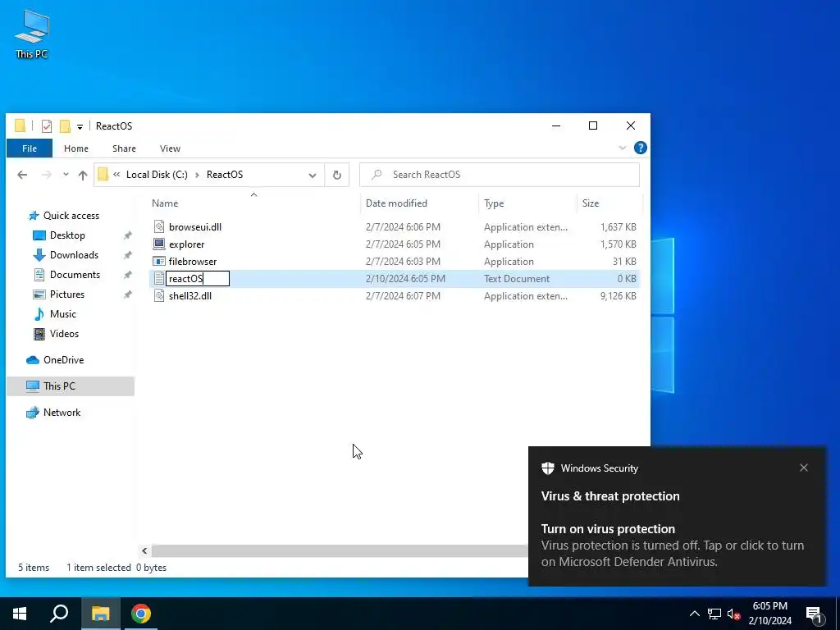Open address bar history dropdown
This screenshot has height=630, width=840.
313,176
